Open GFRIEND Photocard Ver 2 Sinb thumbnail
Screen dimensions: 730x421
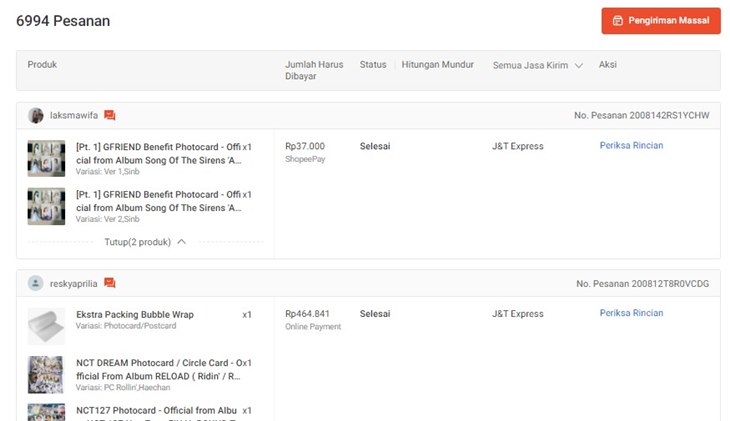(x=46, y=206)
